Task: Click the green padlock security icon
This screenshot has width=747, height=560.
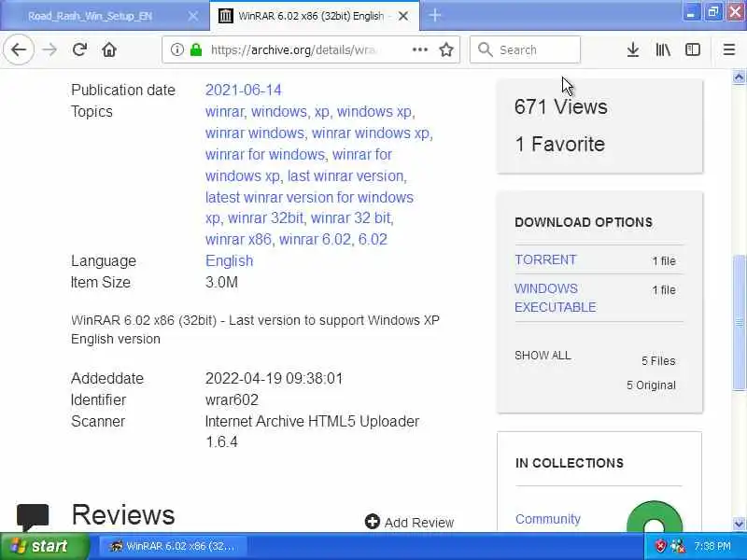Action: pos(196,49)
